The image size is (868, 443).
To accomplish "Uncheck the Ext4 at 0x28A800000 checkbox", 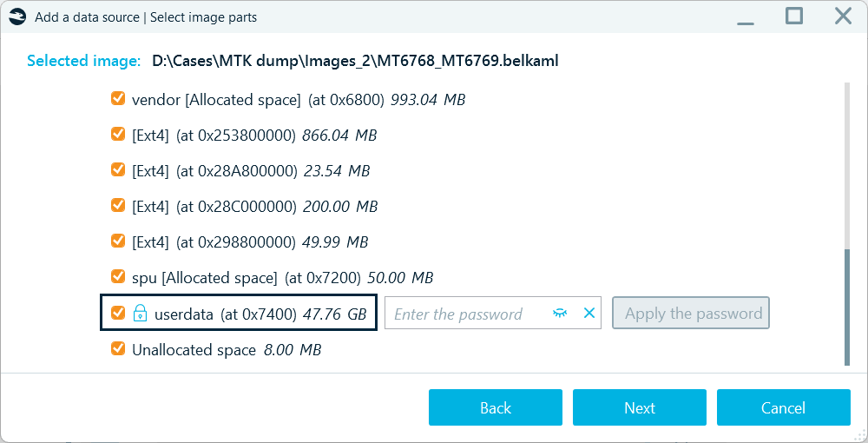I will [x=118, y=170].
